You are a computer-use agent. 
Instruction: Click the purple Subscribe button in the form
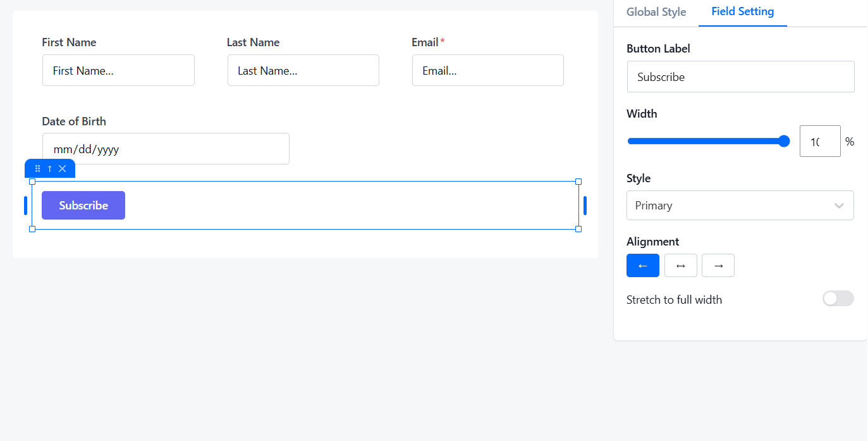[83, 206]
